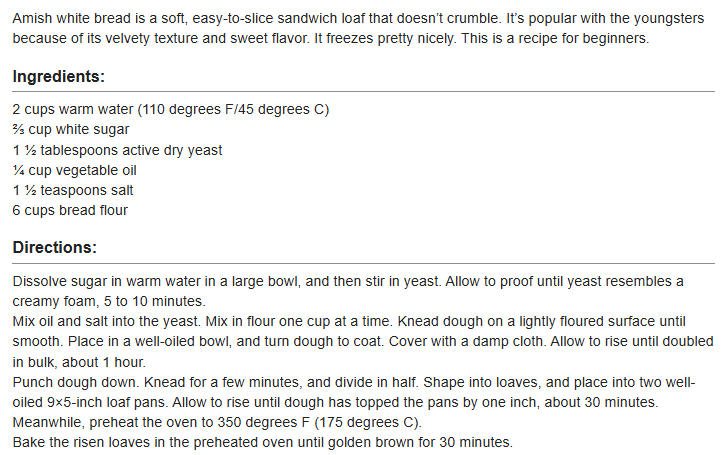Screen dimensions: 721x455
Task: Click the step beginning "Mix oil and salt"
Action: point(363,341)
